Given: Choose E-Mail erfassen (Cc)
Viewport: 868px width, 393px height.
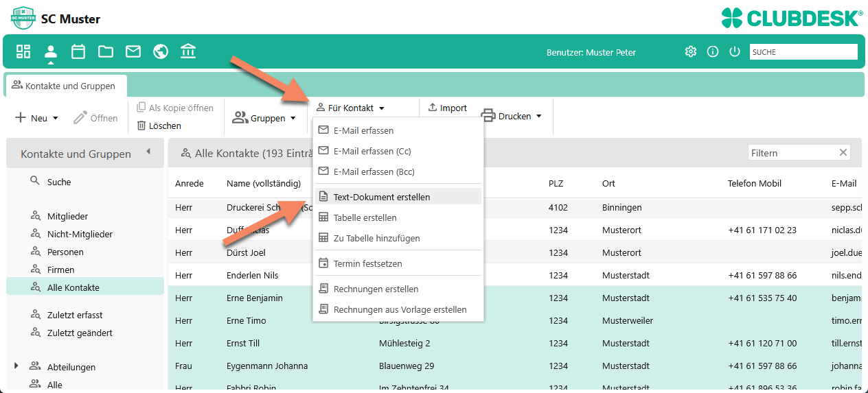Looking at the screenshot, I should (x=398, y=151).
